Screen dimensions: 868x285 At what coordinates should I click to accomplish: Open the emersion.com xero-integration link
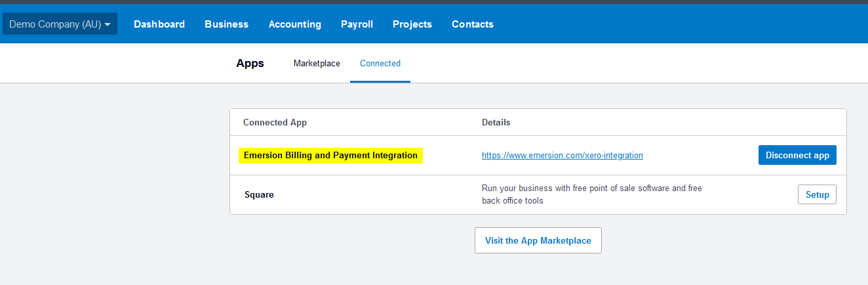pyautogui.click(x=562, y=156)
